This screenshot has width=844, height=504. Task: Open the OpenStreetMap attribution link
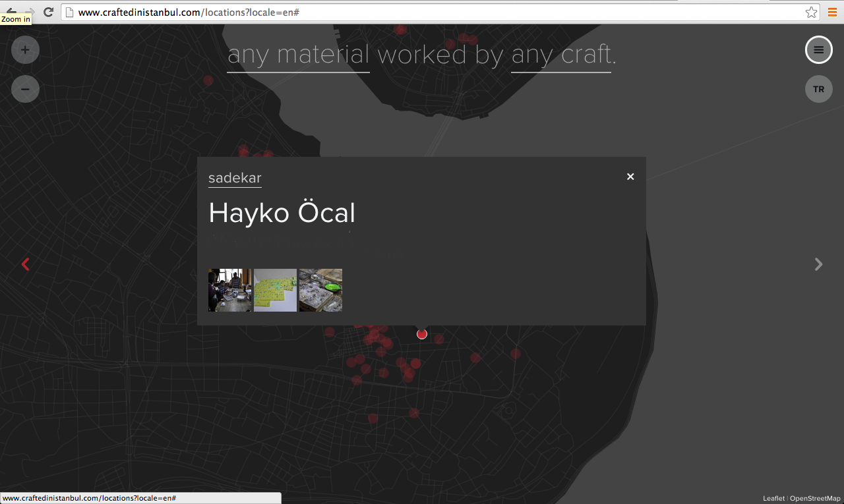tap(815, 499)
